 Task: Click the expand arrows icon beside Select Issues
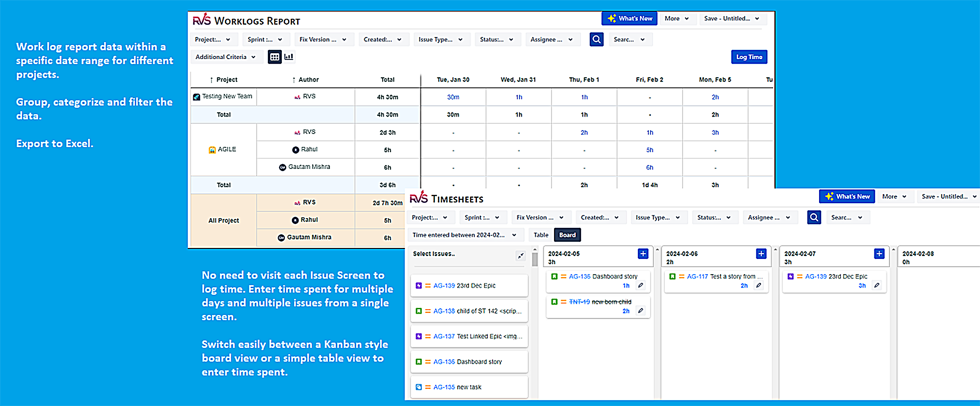click(x=520, y=255)
